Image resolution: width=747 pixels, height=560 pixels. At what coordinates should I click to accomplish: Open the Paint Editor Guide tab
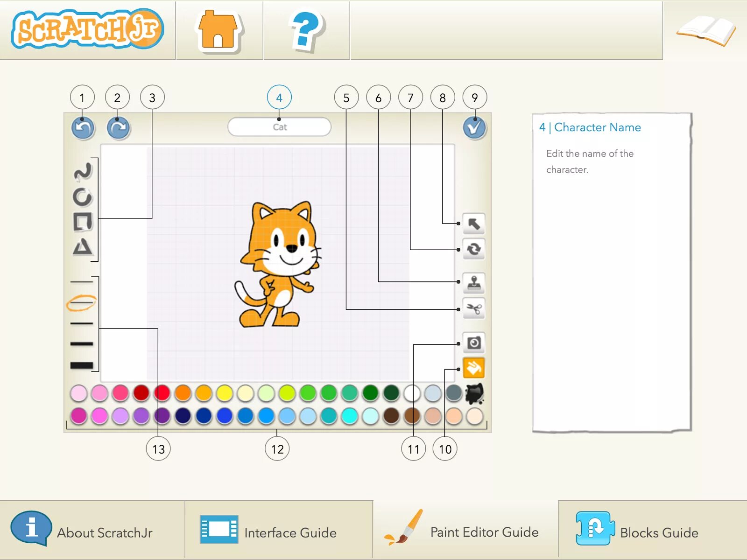click(x=465, y=529)
